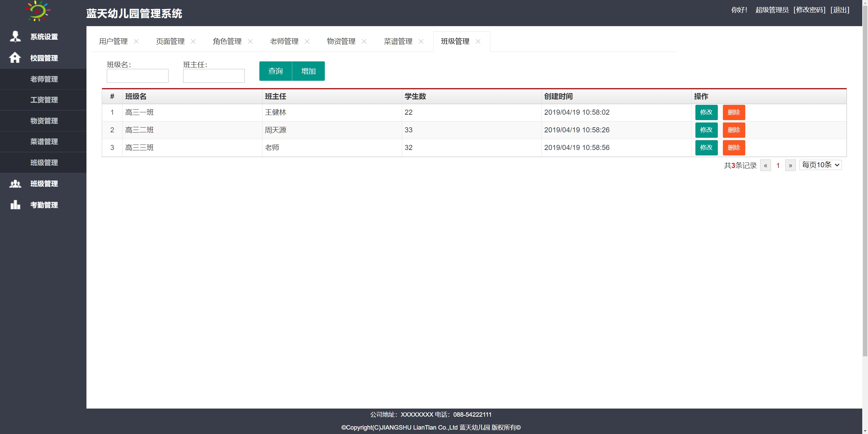Select page number 1 in pagination
Viewport: 868px width, 434px height.
(x=778, y=166)
